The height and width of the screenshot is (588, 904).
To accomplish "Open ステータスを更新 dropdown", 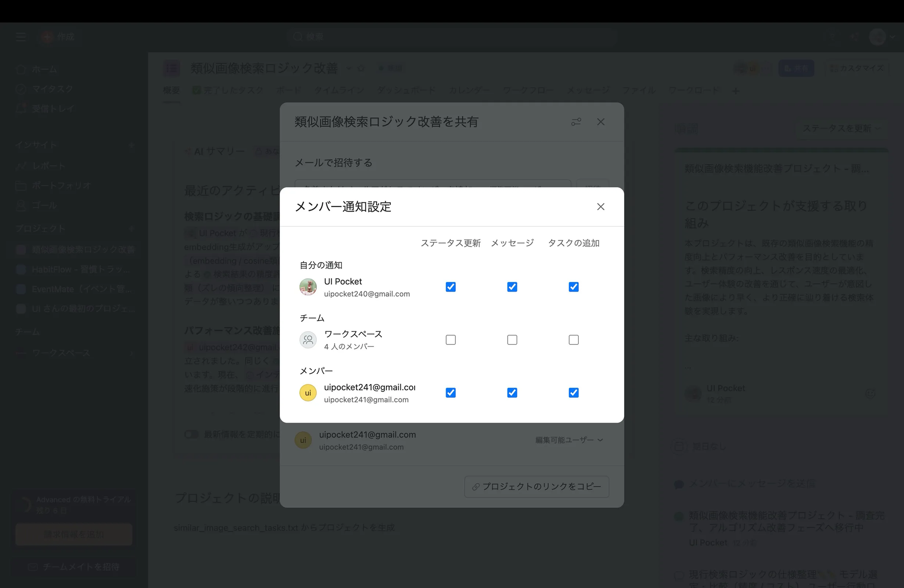I will (841, 128).
